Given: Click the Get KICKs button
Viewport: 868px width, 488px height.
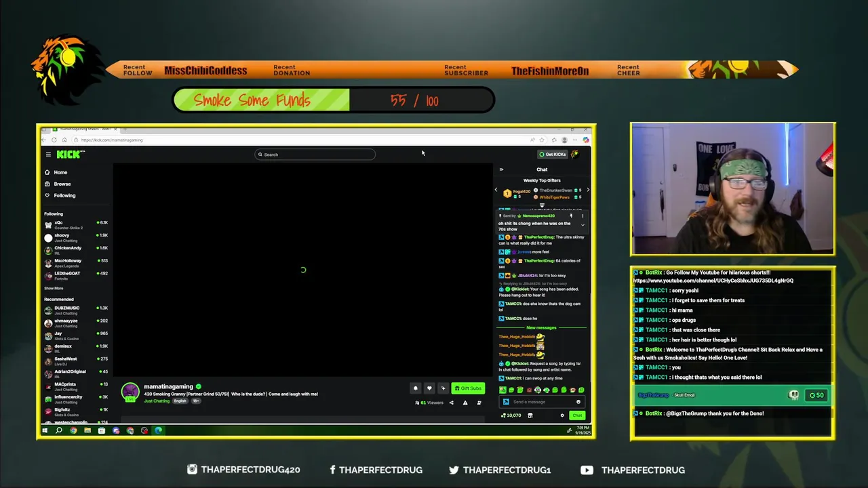Looking at the screenshot, I should [x=552, y=155].
